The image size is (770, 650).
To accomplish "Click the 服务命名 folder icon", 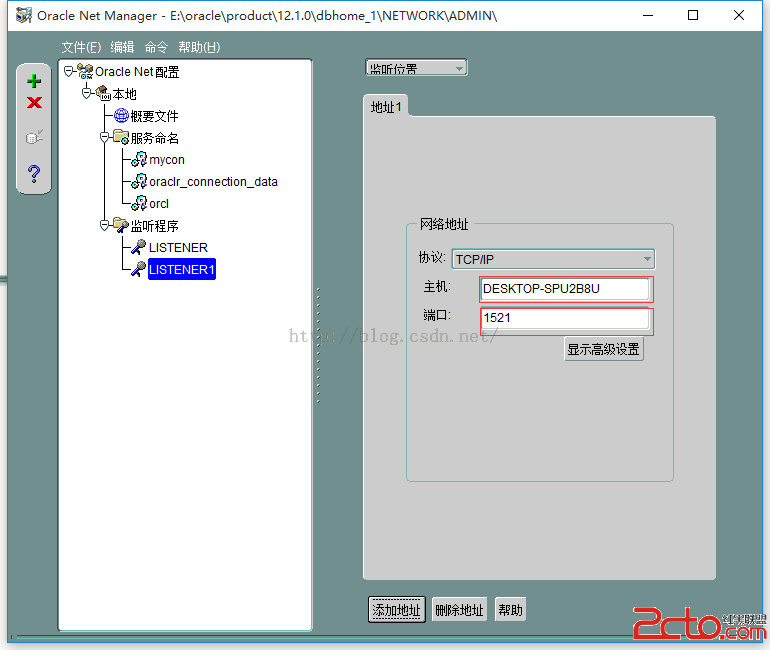I will point(121,137).
